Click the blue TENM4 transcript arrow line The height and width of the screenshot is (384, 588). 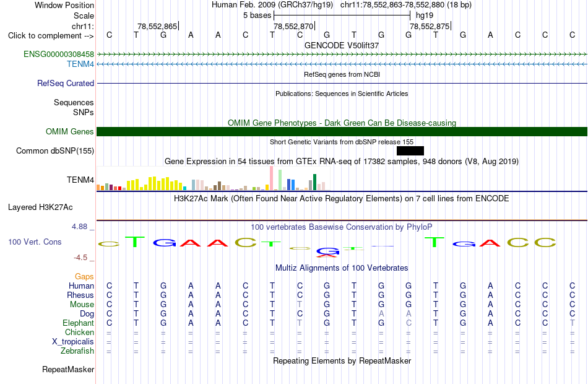click(x=342, y=64)
